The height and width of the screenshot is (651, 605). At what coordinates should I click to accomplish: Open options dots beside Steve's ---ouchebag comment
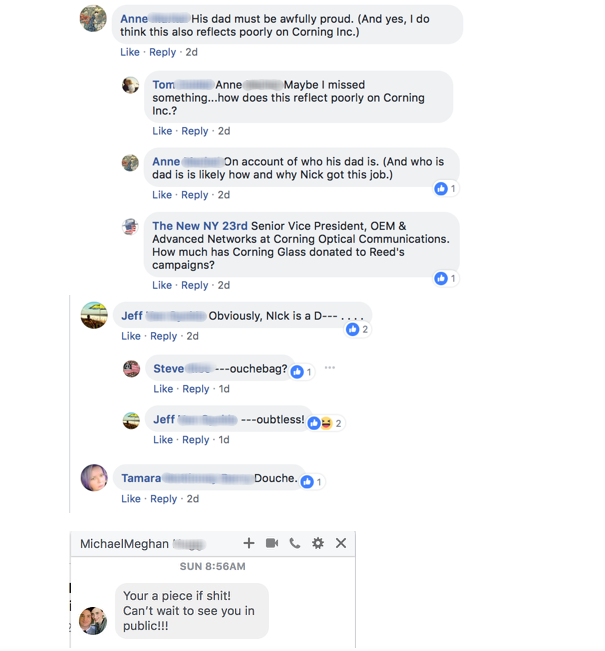[x=330, y=367]
